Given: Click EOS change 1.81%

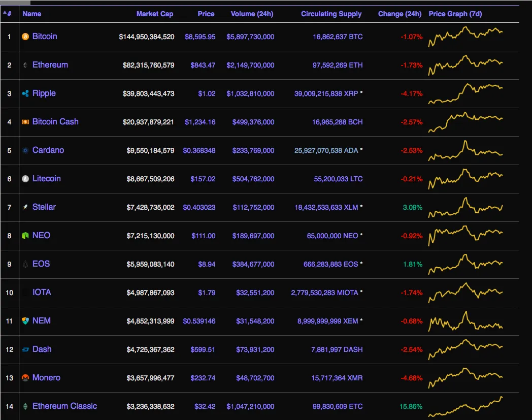Looking at the screenshot, I should coord(413,264).
